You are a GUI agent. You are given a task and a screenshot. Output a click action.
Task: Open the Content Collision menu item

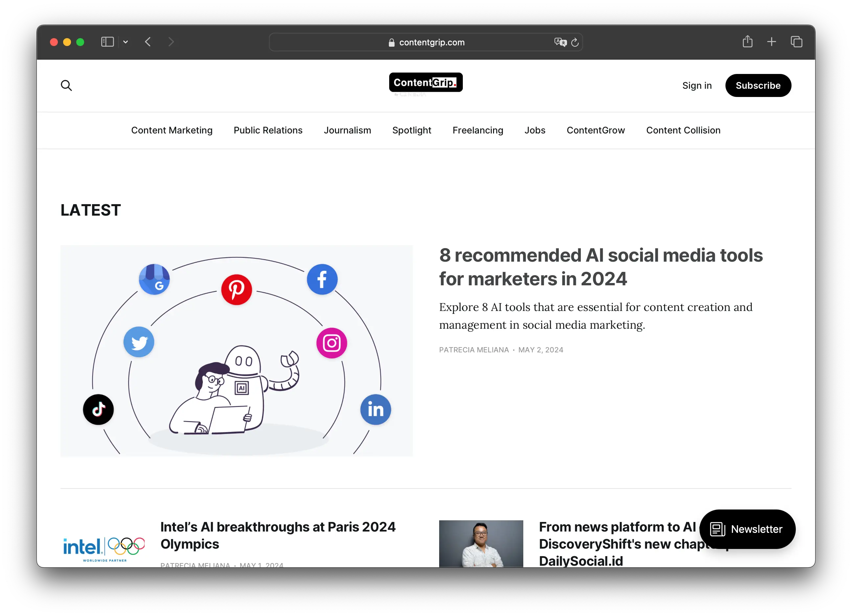(x=683, y=130)
